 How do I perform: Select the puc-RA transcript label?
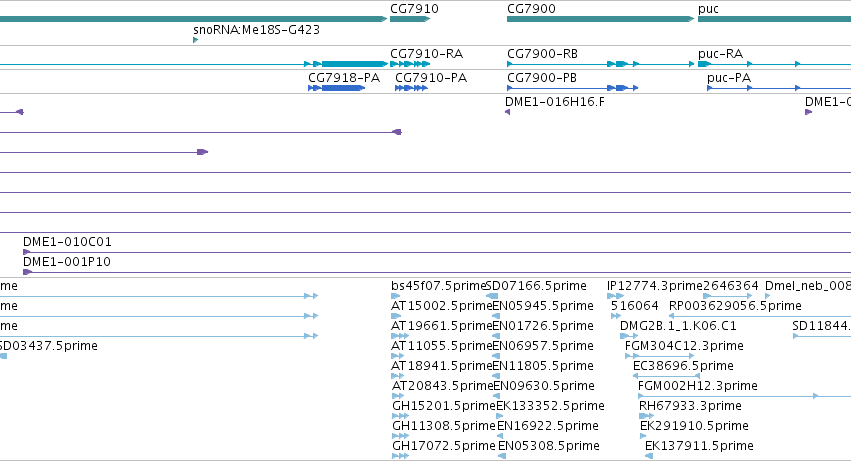[x=720, y=54]
